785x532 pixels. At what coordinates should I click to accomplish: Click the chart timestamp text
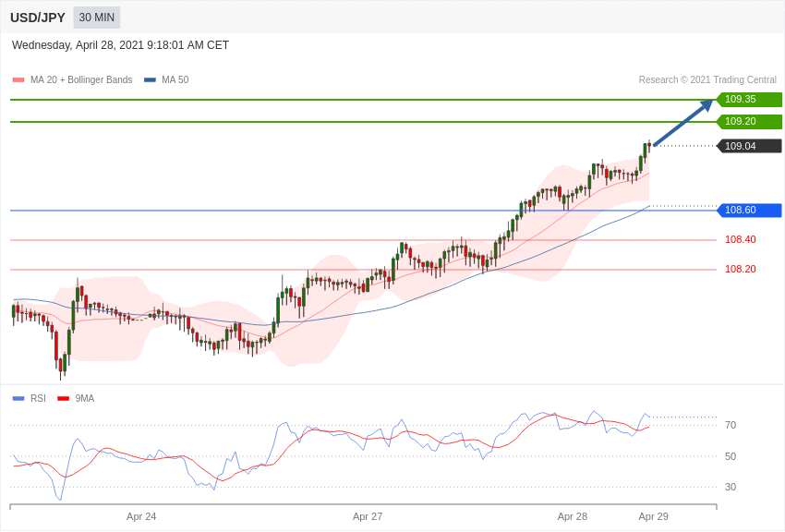[120, 45]
